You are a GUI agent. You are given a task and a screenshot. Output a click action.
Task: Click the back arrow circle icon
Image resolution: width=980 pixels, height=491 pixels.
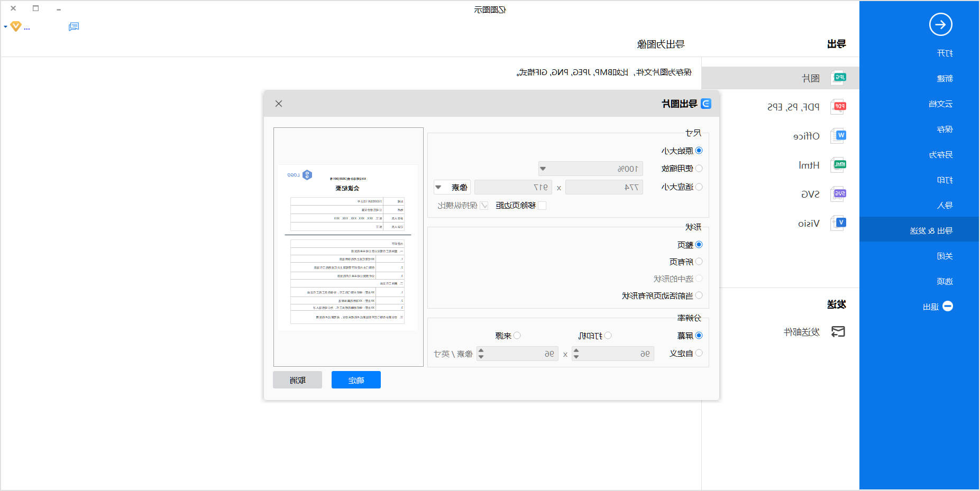coord(940,24)
